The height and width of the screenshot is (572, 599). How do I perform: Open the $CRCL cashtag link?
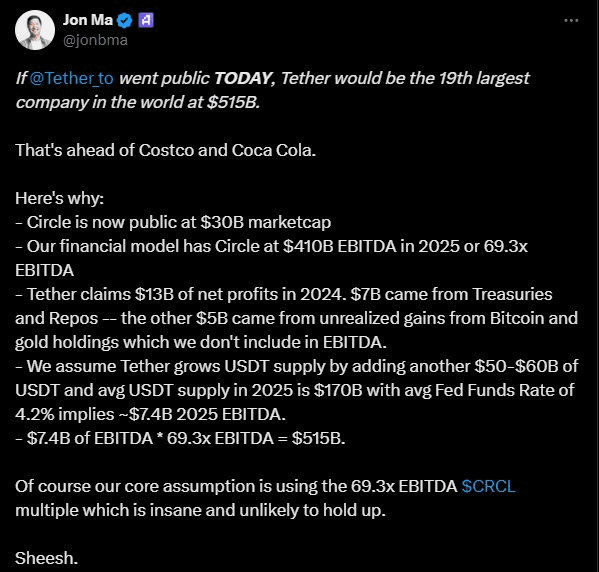(488, 486)
